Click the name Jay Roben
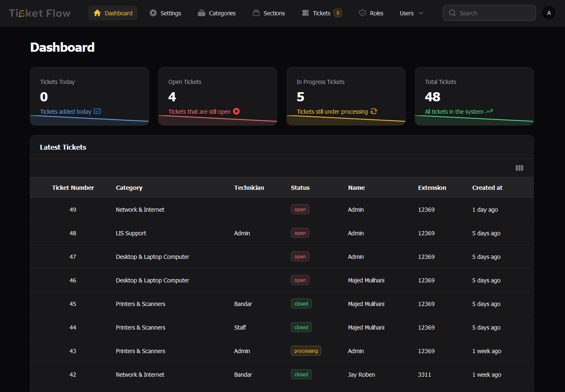The width and height of the screenshot is (565, 392). [361, 375]
